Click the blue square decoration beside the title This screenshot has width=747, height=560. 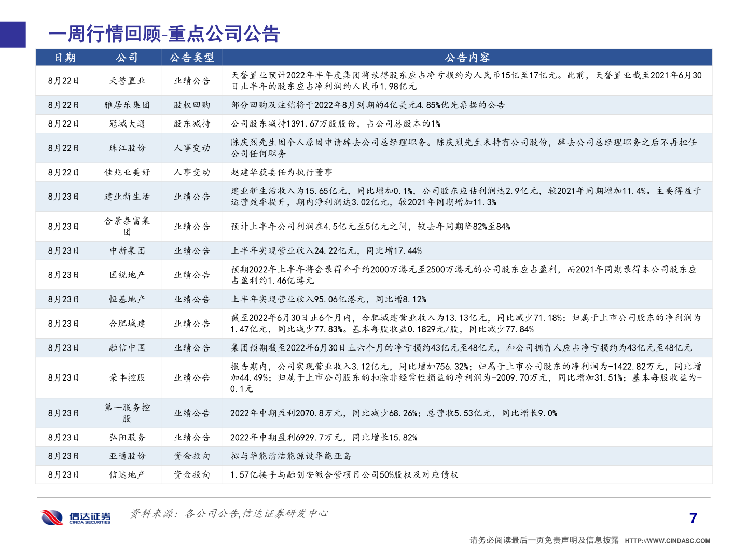(12, 33)
